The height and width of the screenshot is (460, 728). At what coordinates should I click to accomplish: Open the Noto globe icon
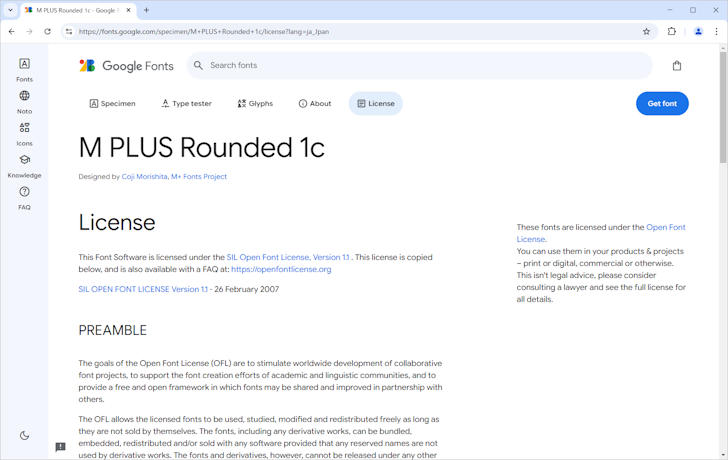tap(24, 101)
